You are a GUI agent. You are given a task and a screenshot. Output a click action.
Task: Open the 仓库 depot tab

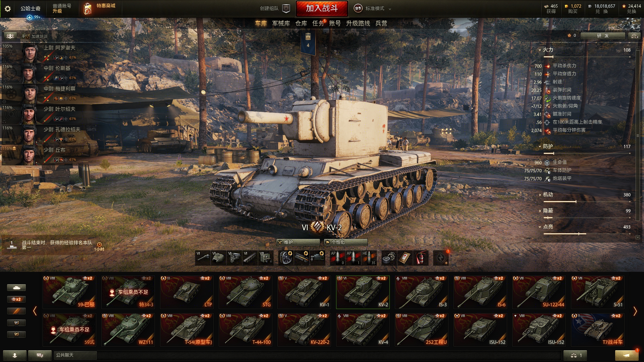[301, 23]
